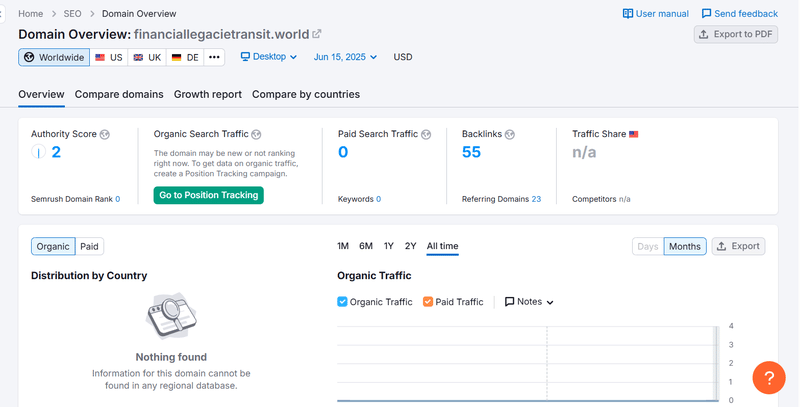Image resolution: width=800 pixels, height=407 pixels.
Task: Click the Competitors n/a value
Action: pos(624,199)
